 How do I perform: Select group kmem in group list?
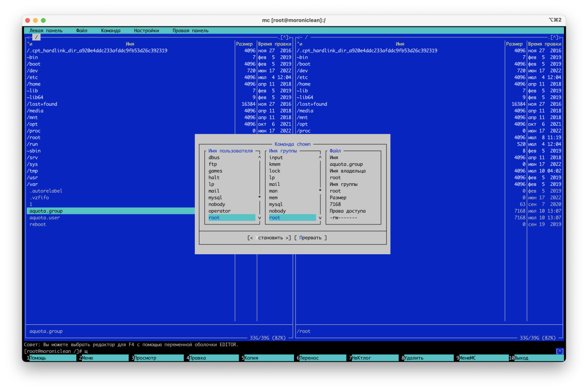click(x=275, y=164)
